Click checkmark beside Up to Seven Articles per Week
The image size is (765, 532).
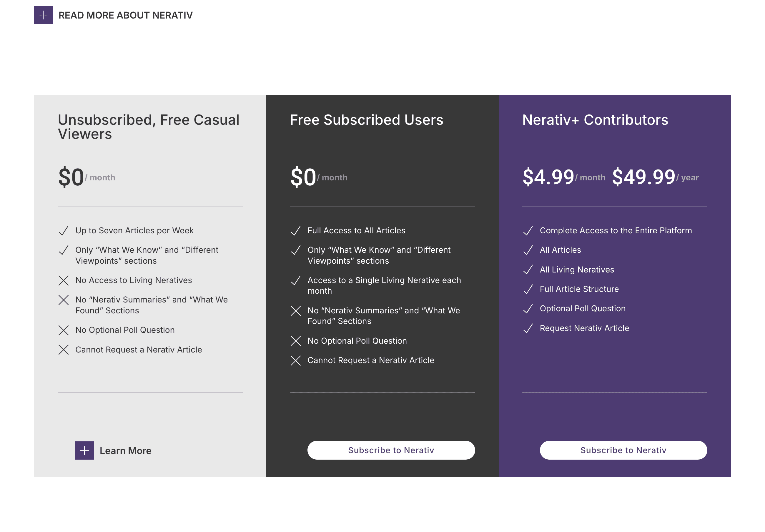coord(63,230)
